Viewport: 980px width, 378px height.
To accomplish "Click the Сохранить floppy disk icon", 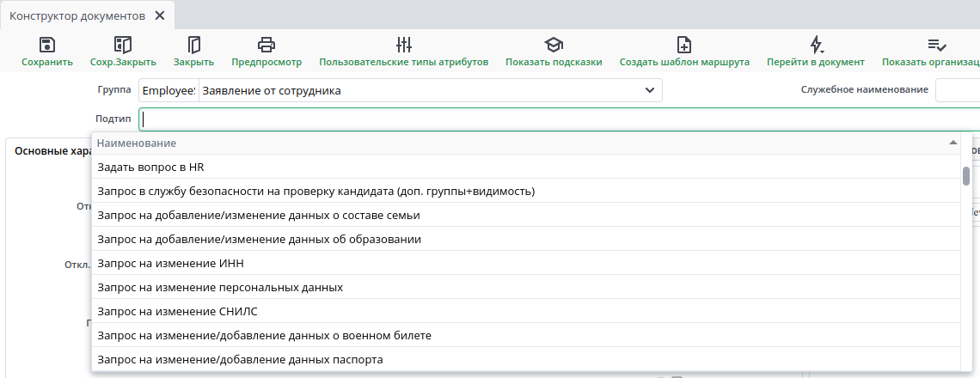I will click(x=47, y=45).
